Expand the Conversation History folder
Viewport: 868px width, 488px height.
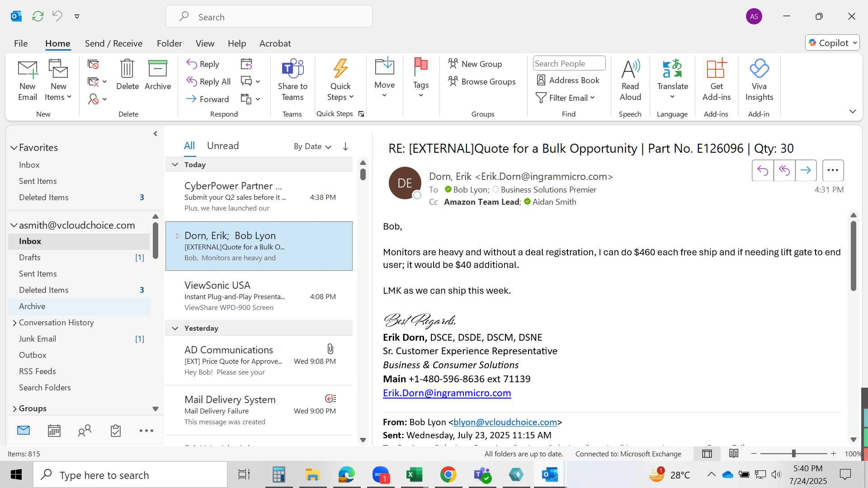[14, 323]
